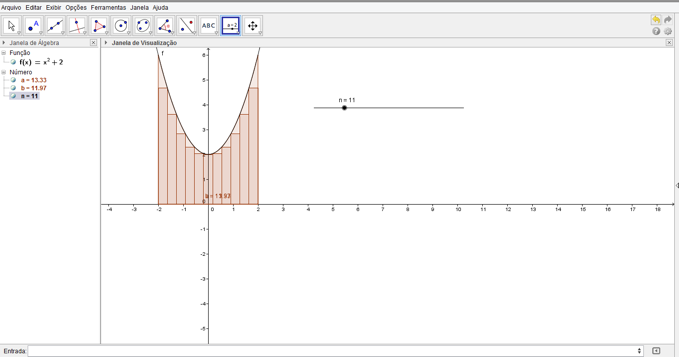The image size is (679, 362).
Task: Select the Reflect about line tool
Action: (x=187, y=26)
